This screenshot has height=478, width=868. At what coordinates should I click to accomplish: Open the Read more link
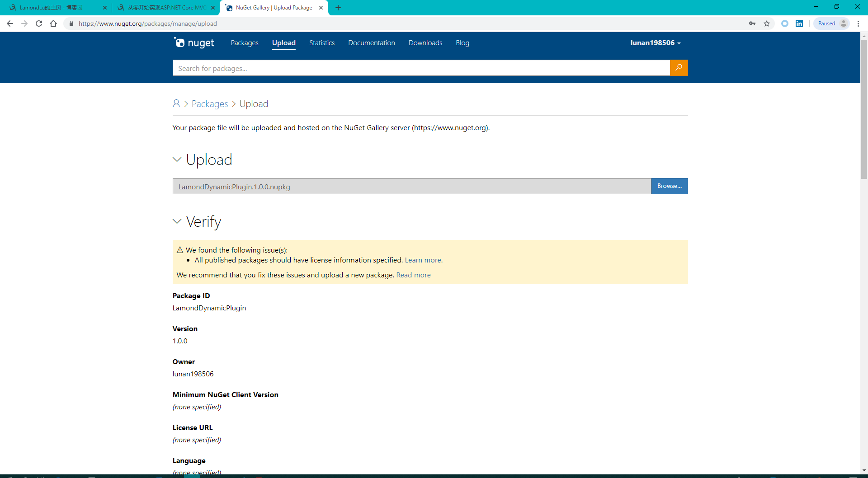[x=413, y=275]
